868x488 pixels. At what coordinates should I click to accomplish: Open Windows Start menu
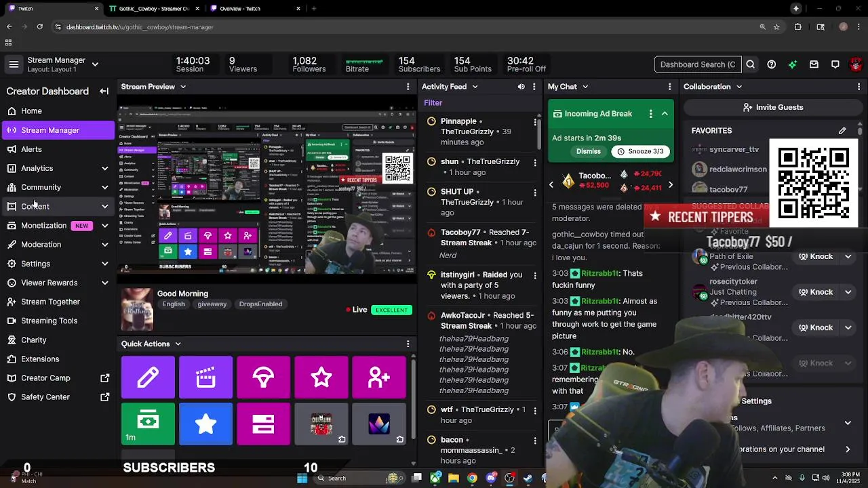pos(302,478)
